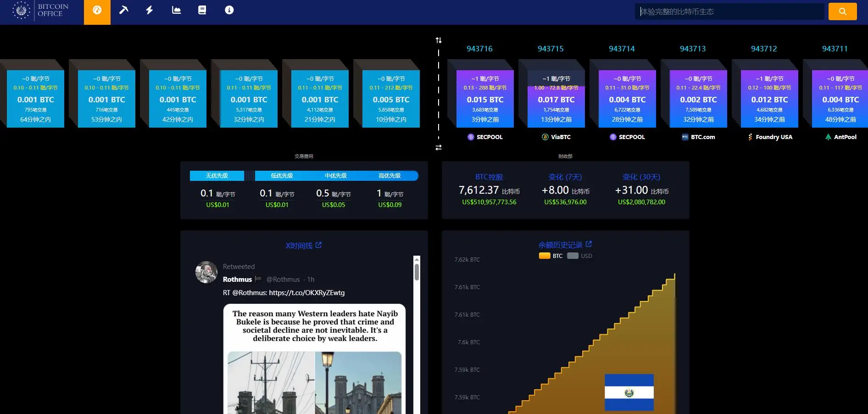Screen dimensions: 868x414
Task: Select the 无优先级 fee priority segment
Action: (x=217, y=176)
